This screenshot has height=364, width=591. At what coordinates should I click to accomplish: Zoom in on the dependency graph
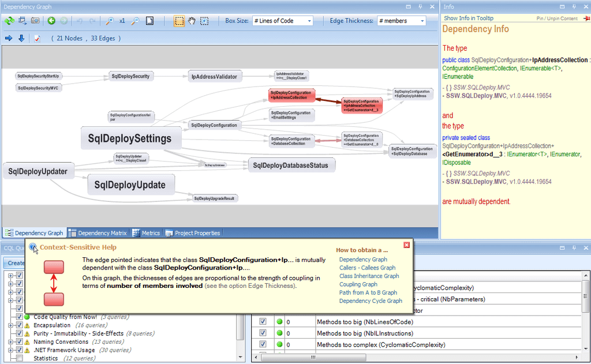tap(110, 20)
